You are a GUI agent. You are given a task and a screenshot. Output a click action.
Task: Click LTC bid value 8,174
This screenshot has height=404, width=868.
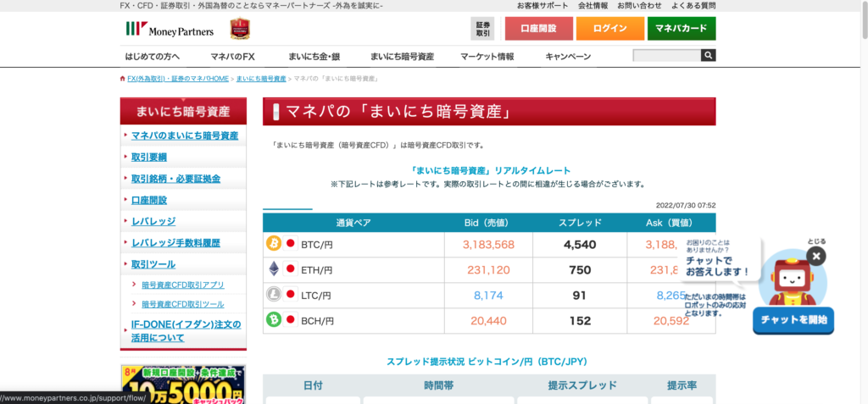coord(489,296)
